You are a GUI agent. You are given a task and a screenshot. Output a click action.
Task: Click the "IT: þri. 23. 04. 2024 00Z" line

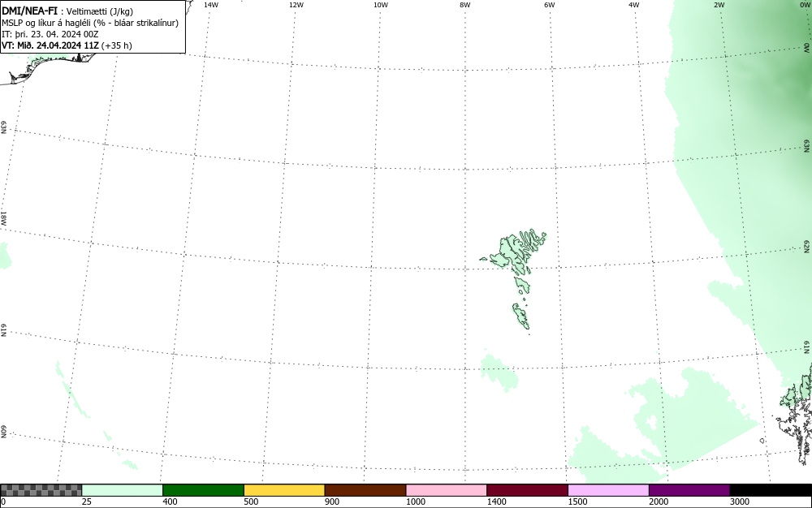pos(50,34)
